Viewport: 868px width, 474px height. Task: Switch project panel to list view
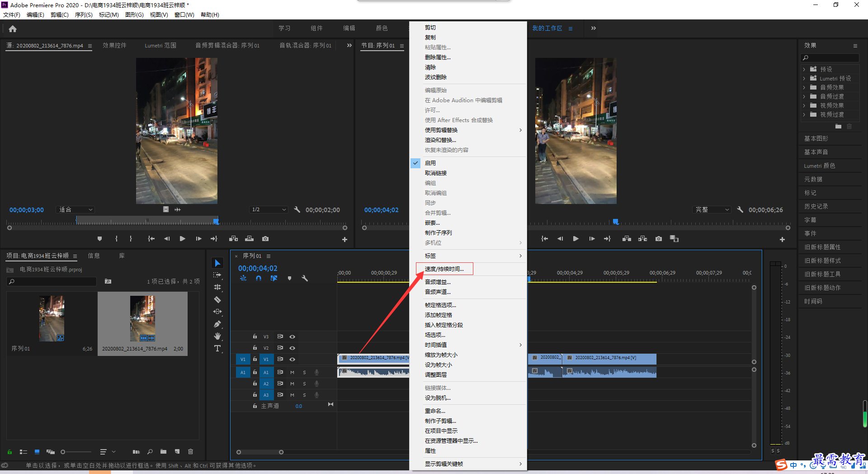click(24, 451)
